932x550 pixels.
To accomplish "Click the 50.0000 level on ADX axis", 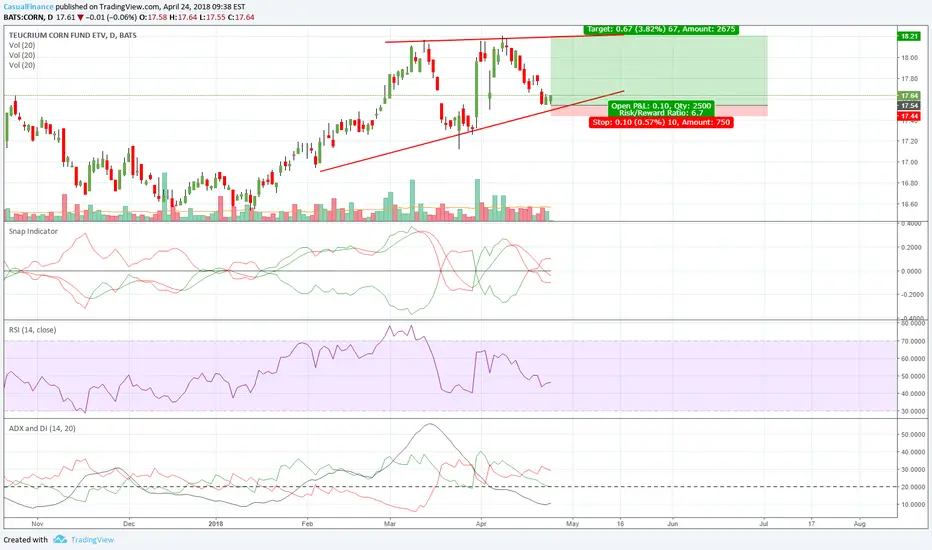I will pyautogui.click(x=913, y=435).
